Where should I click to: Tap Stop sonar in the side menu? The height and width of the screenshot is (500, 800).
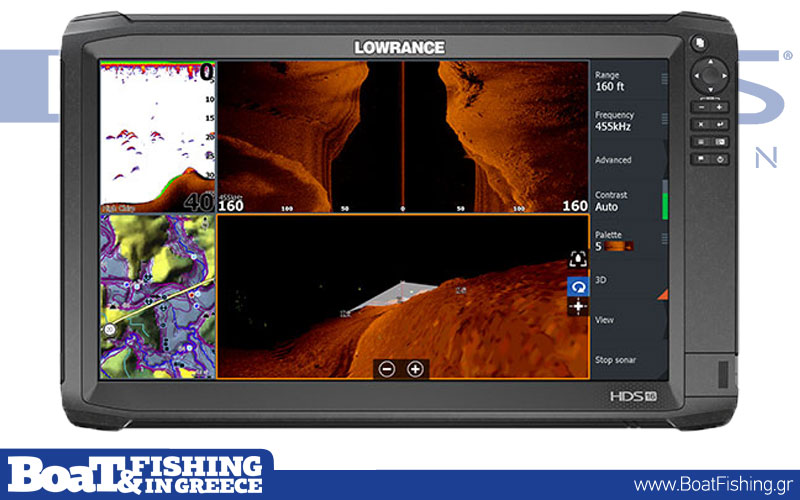pos(629,360)
